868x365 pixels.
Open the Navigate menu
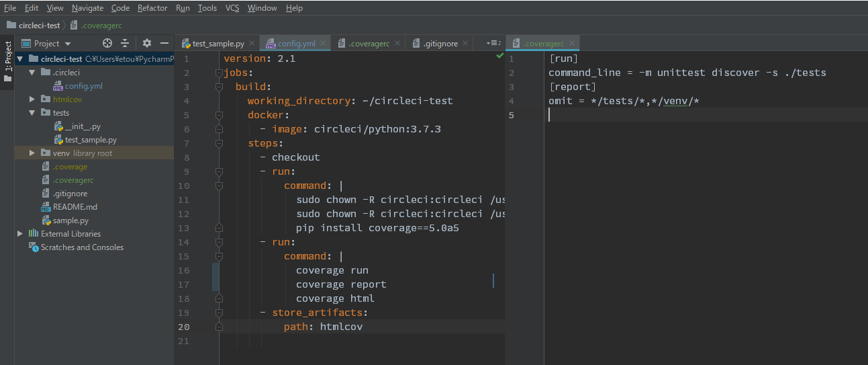pos(88,8)
